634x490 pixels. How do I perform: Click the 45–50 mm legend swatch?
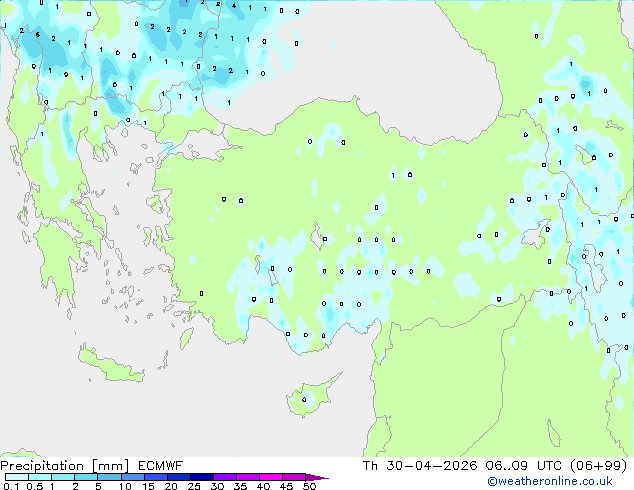294,477
